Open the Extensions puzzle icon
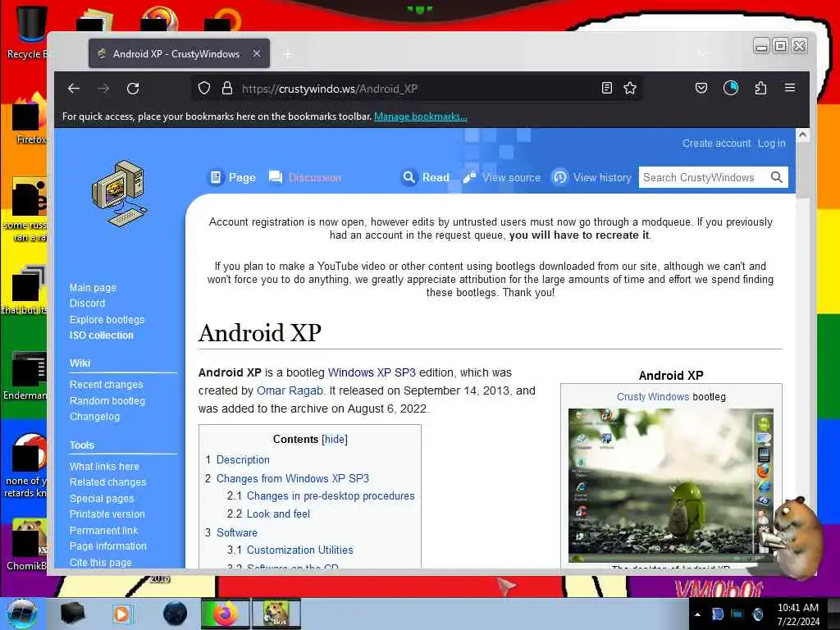Screen dimensions: 840x630 click(760, 88)
